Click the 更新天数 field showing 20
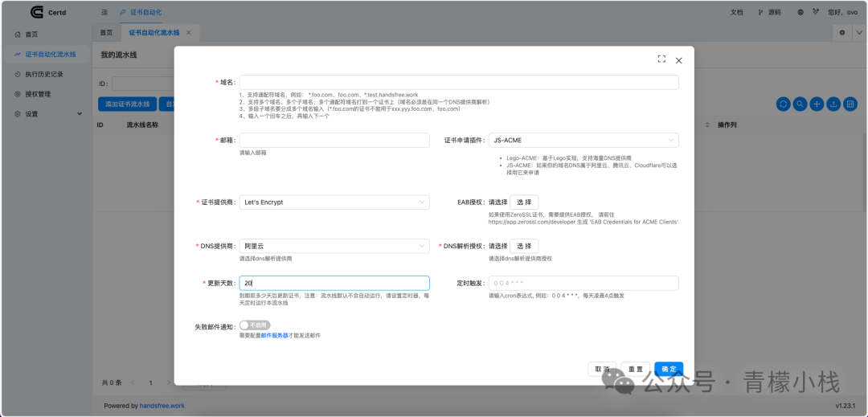The width and height of the screenshot is (868, 417). (334, 283)
